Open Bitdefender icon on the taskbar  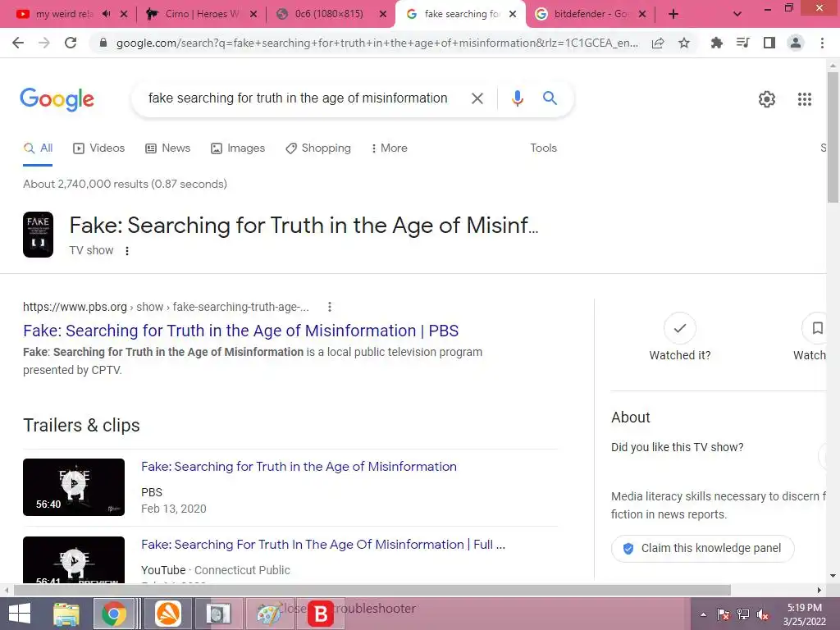(x=321, y=614)
